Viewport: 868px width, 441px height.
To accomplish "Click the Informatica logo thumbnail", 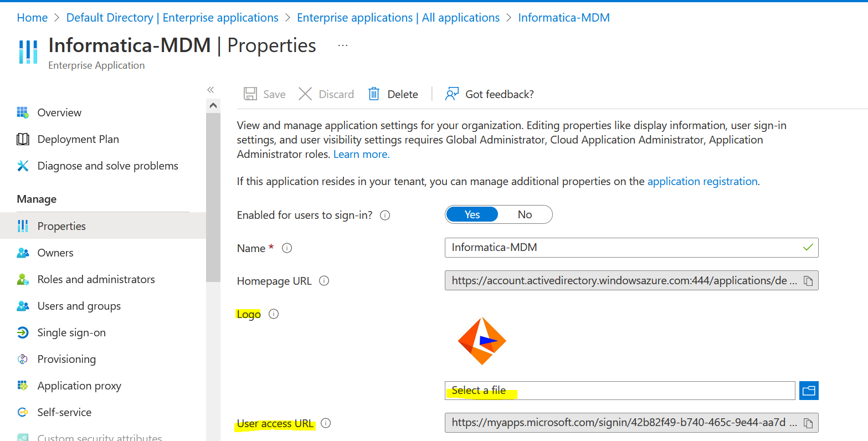I will click(482, 341).
